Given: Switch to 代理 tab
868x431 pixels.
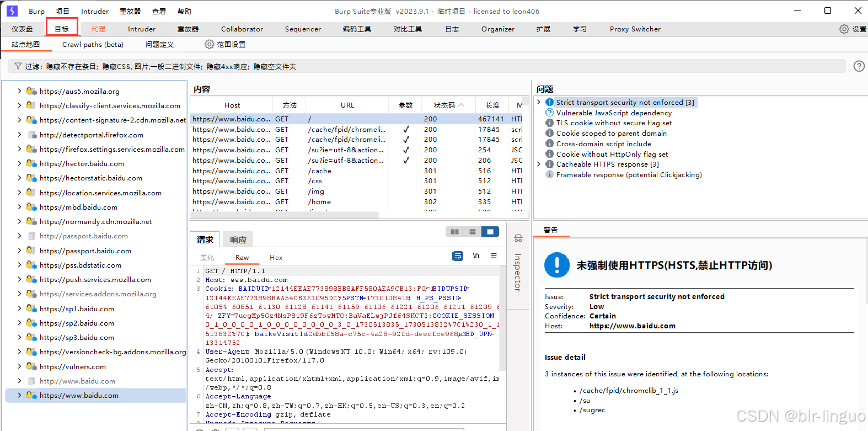Looking at the screenshot, I should click(98, 29).
